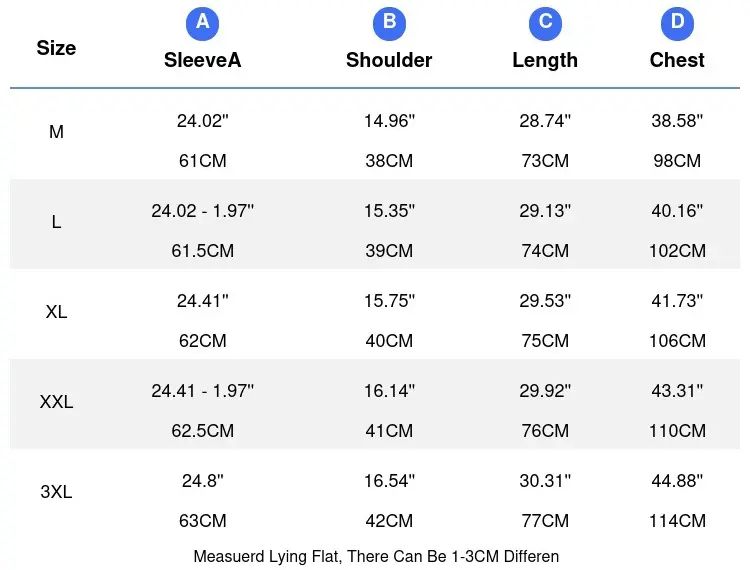750x570 pixels.
Task: Click the blue circle D icon
Action: click(677, 22)
